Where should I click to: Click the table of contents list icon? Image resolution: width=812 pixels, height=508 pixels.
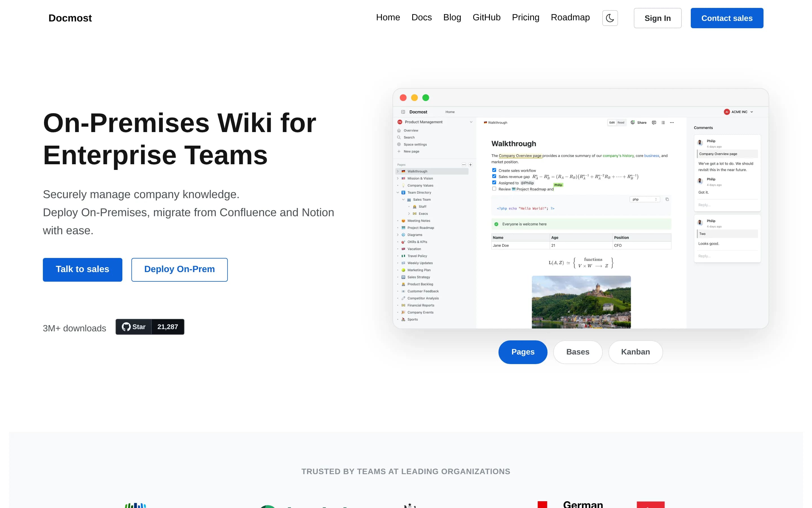pyautogui.click(x=663, y=123)
